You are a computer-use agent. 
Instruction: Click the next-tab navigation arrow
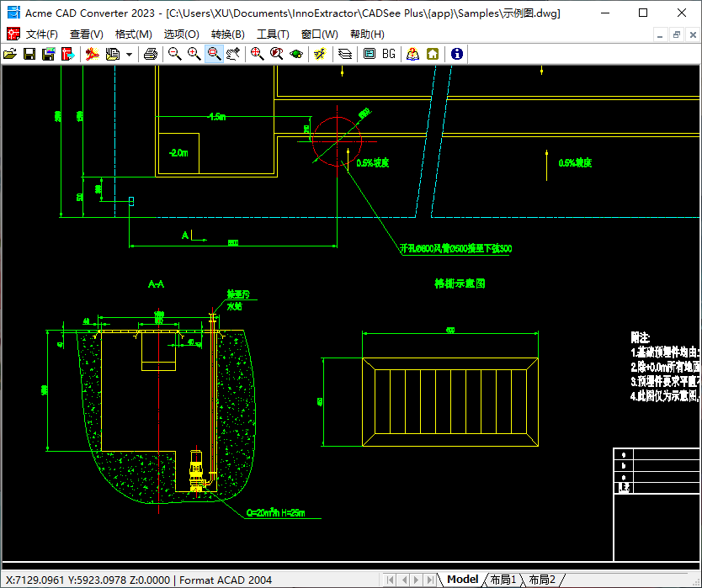tap(417, 580)
